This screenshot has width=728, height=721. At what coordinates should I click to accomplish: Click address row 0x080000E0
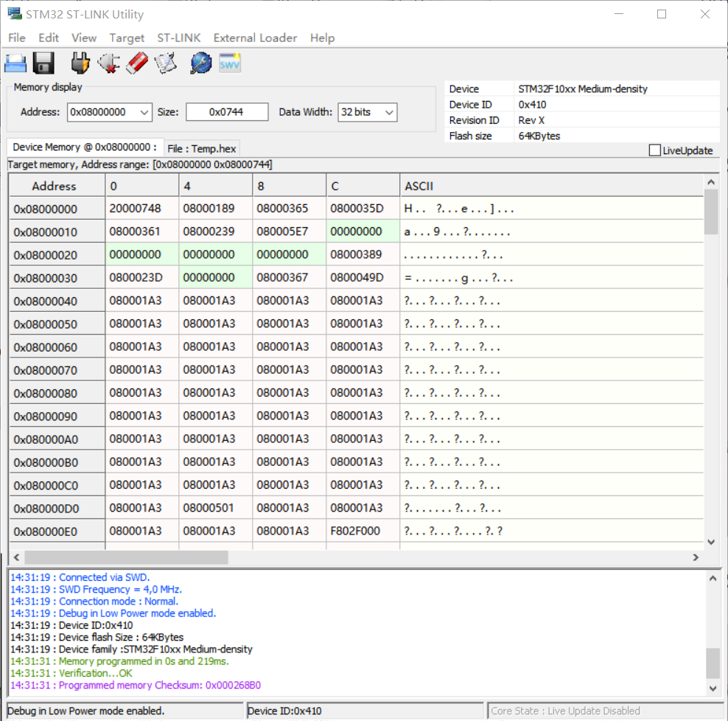coord(57,532)
